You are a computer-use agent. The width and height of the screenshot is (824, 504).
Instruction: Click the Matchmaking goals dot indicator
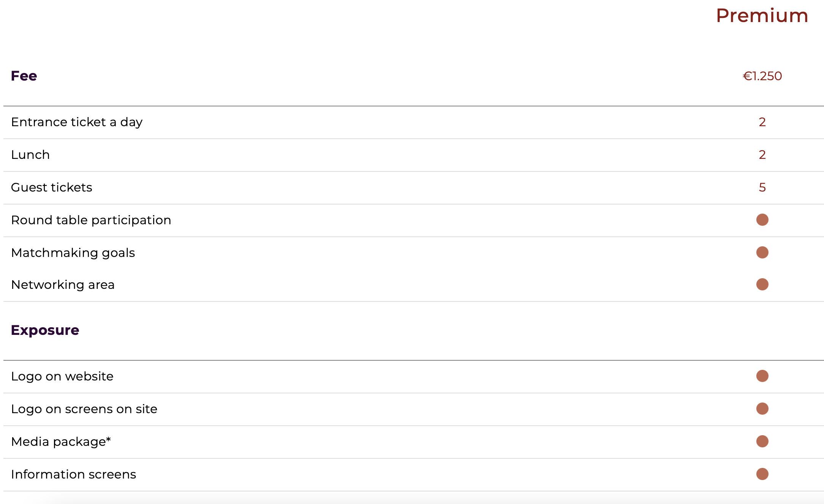coord(762,252)
